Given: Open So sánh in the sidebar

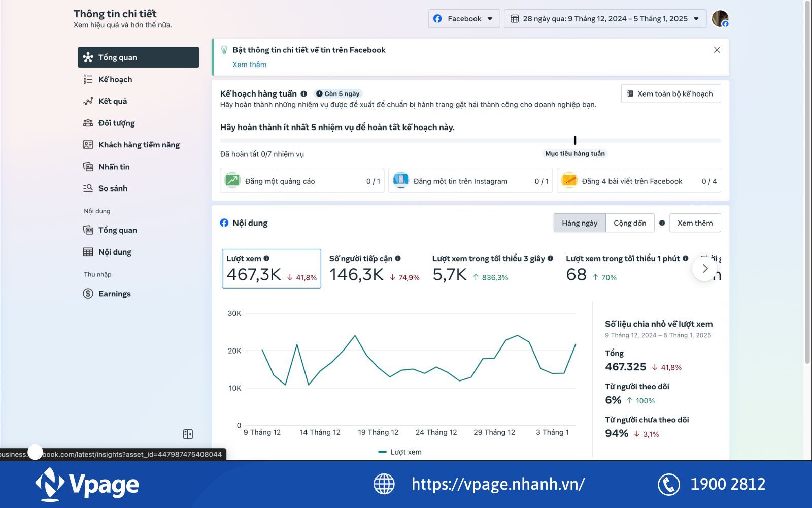Looking at the screenshot, I should pos(139,188).
